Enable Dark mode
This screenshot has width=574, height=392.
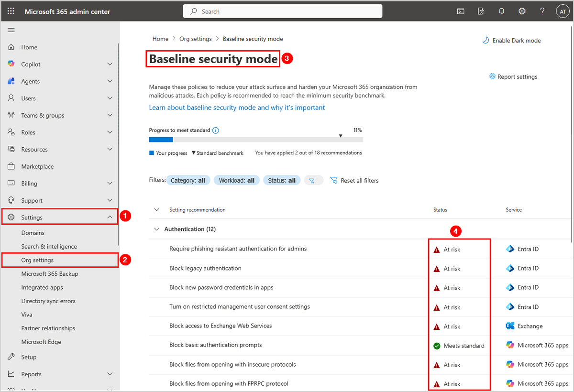(511, 41)
